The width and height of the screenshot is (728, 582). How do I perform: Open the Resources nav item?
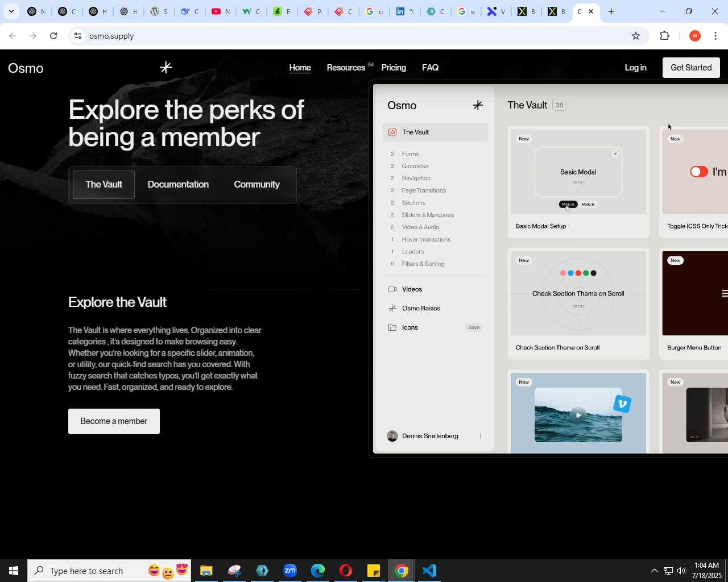point(346,68)
